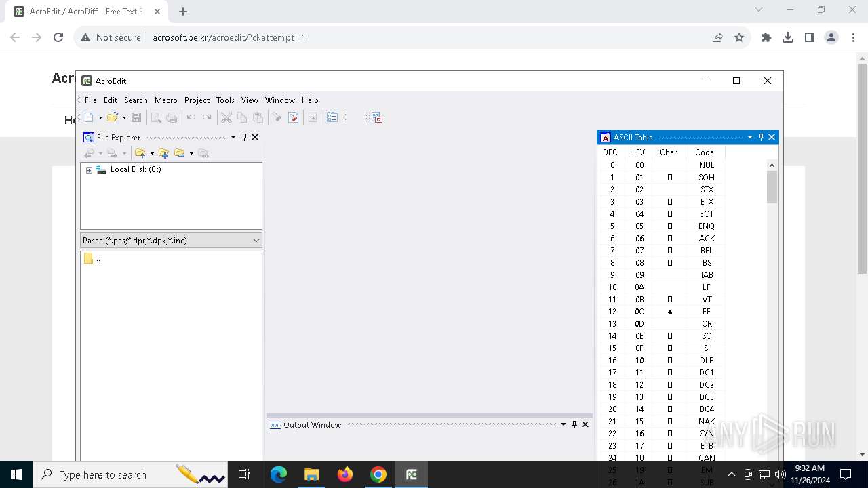Image resolution: width=868 pixels, height=488 pixels.
Task: Click the Save floppy disk icon
Action: (136, 117)
